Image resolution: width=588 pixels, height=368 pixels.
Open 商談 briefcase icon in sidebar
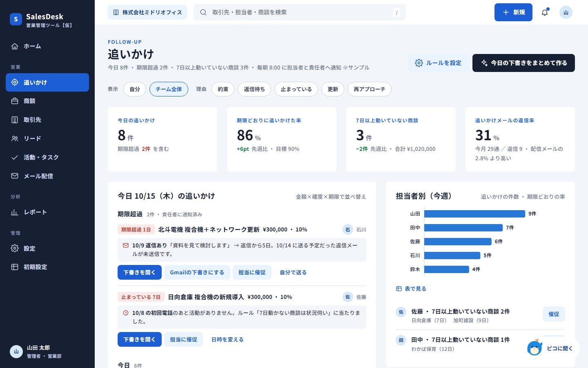tap(15, 101)
